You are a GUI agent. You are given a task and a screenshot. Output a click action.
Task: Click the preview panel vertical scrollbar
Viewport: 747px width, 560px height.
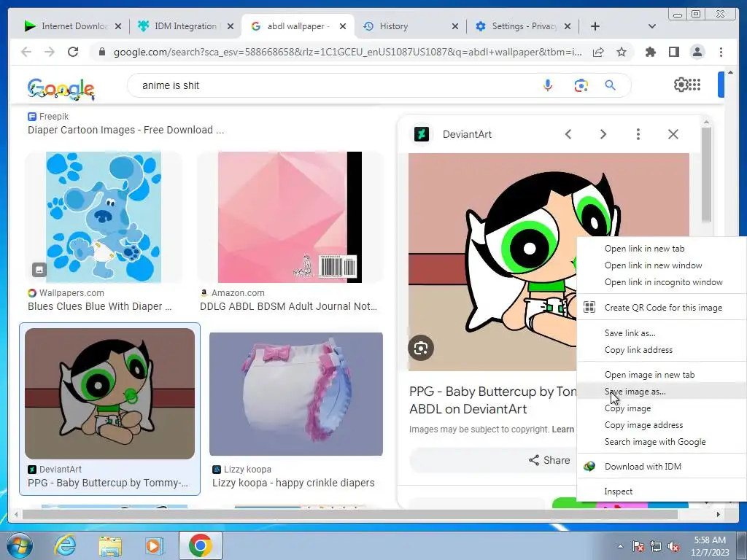706,174
